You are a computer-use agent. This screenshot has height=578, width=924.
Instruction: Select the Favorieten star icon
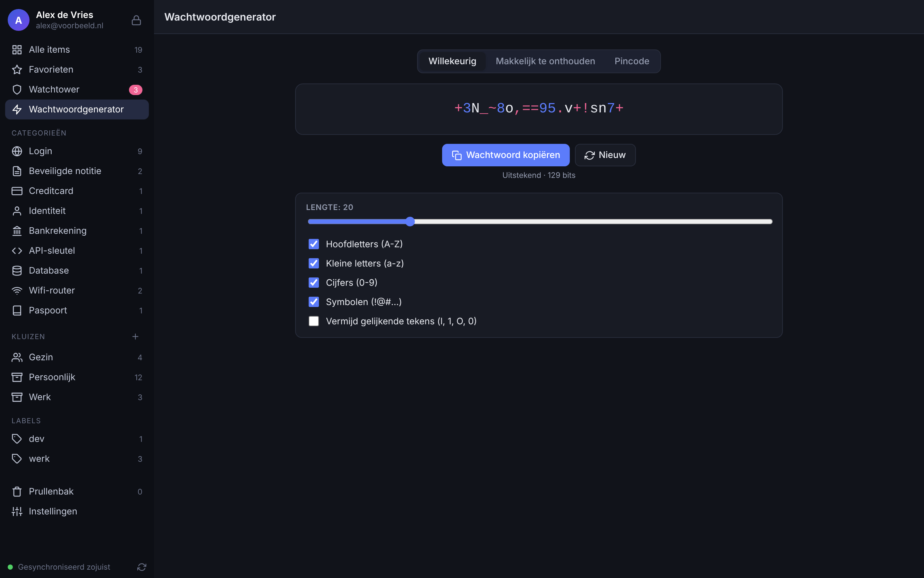[x=17, y=70]
